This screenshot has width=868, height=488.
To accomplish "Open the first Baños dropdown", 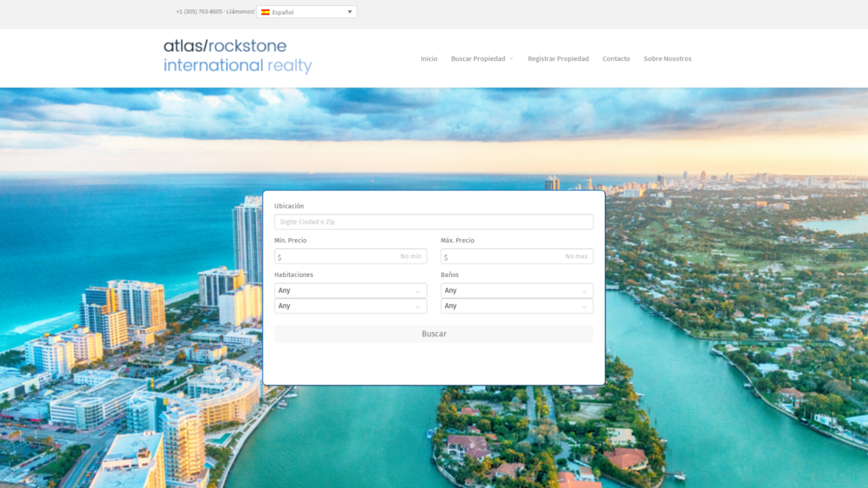I will (x=516, y=291).
